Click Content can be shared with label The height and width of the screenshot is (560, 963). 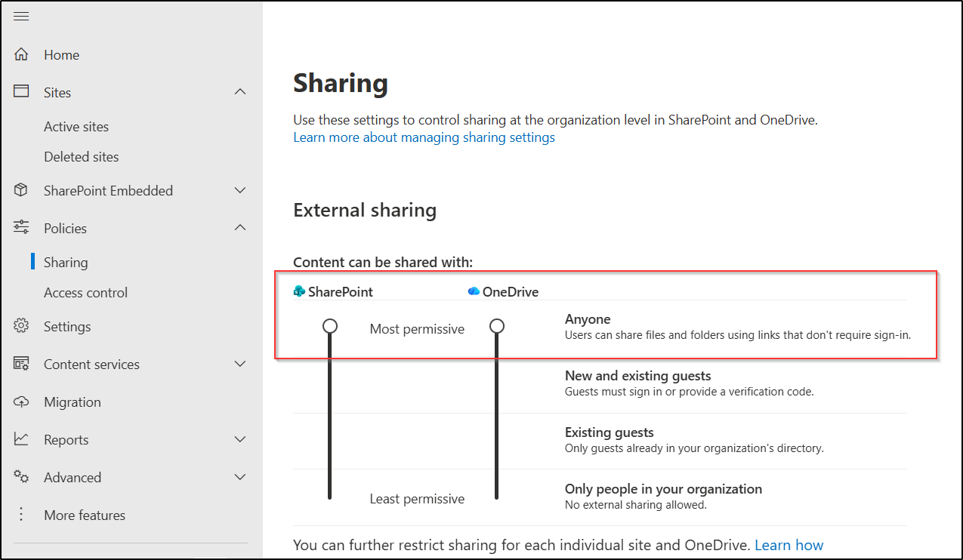click(383, 262)
